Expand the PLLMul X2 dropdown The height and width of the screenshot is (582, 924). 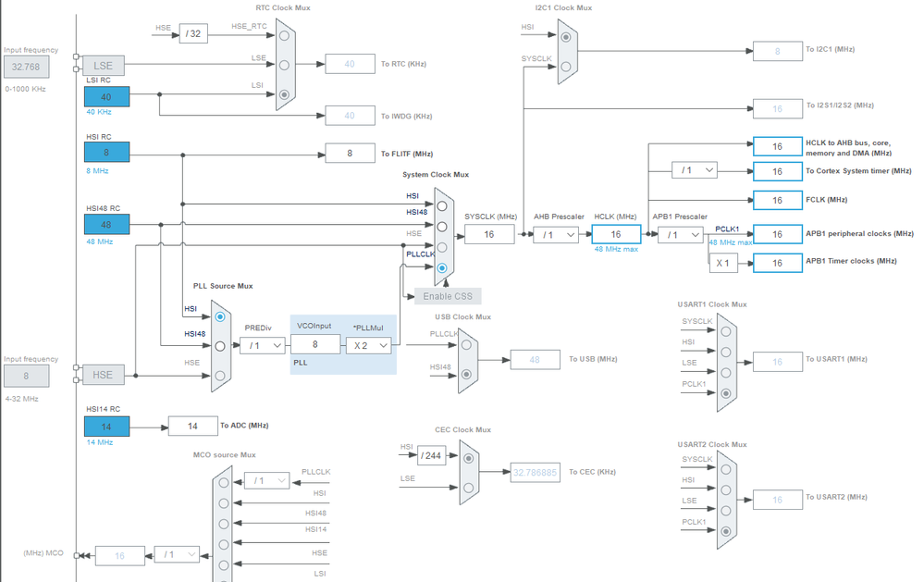pos(369,345)
